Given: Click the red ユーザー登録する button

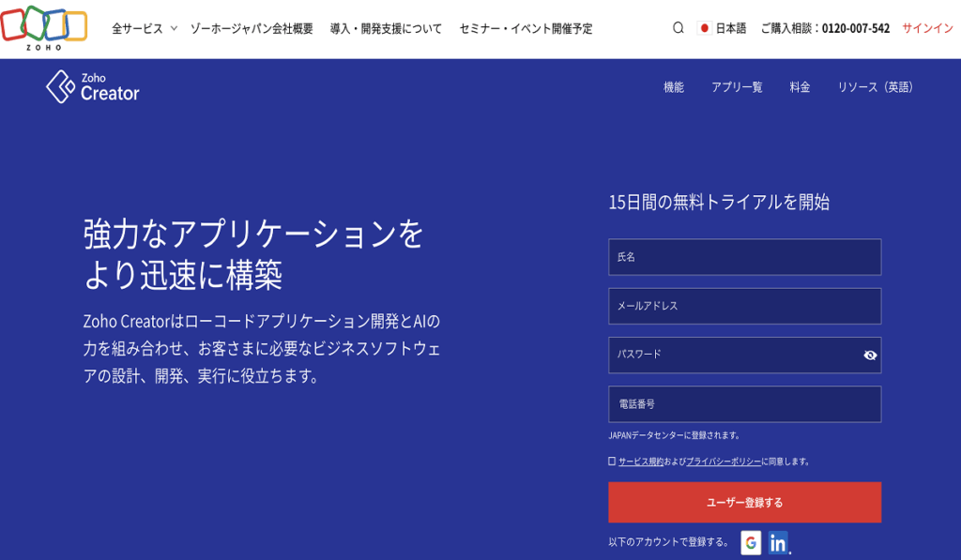Looking at the screenshot, I should [744, 502].
